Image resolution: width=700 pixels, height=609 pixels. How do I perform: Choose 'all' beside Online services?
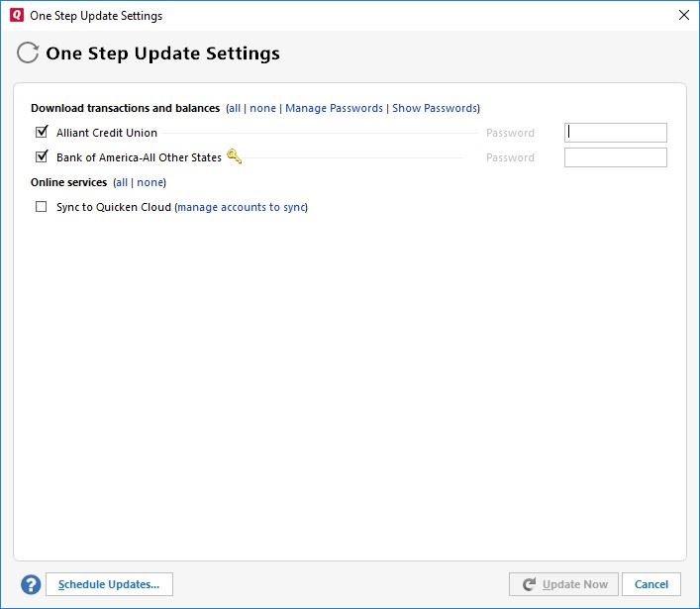click(121, 182)
